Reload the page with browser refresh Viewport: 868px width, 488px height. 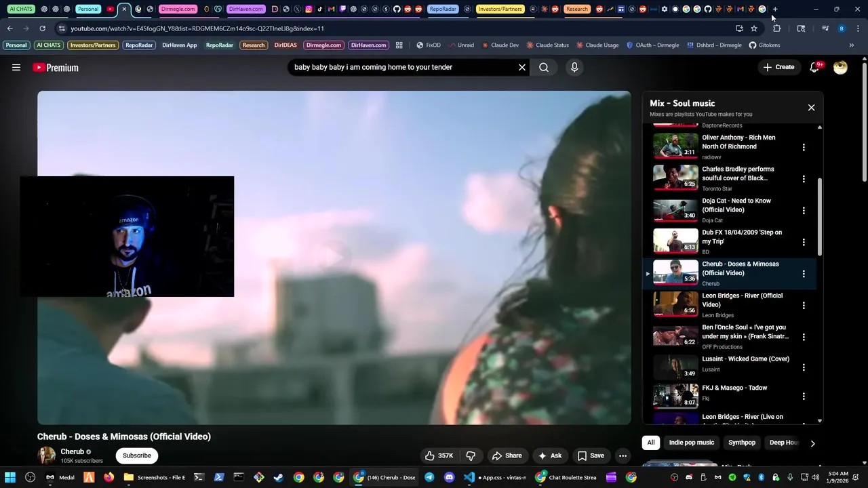tap(42, 28)
